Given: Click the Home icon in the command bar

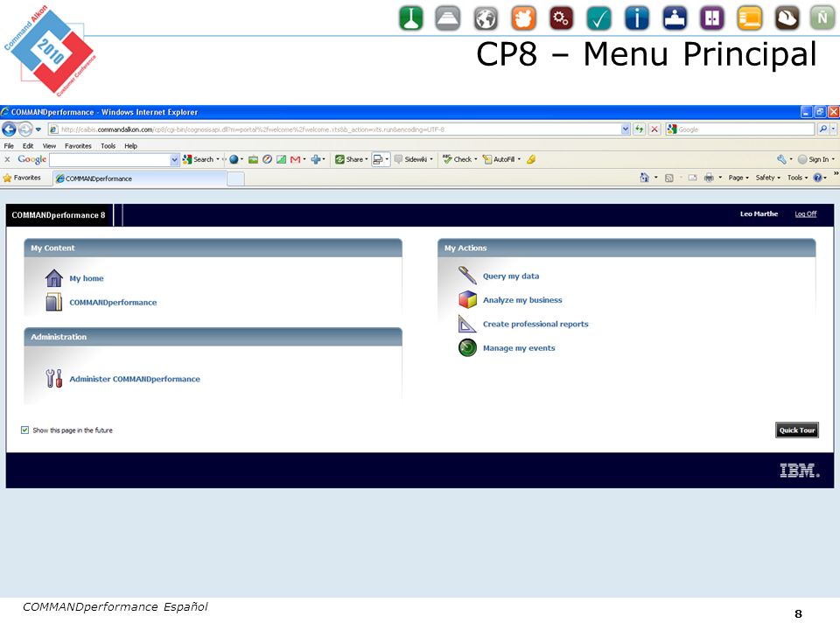Looking at the screenshot, I should (645, 178).
